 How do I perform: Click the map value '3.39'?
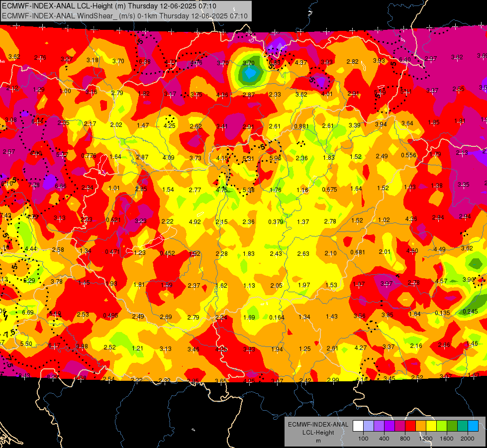354,125
